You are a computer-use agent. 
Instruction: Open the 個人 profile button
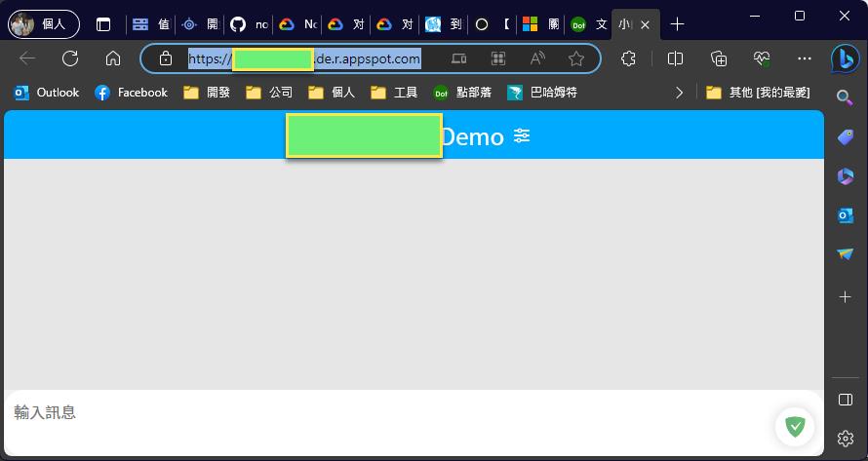pos(44,24)
